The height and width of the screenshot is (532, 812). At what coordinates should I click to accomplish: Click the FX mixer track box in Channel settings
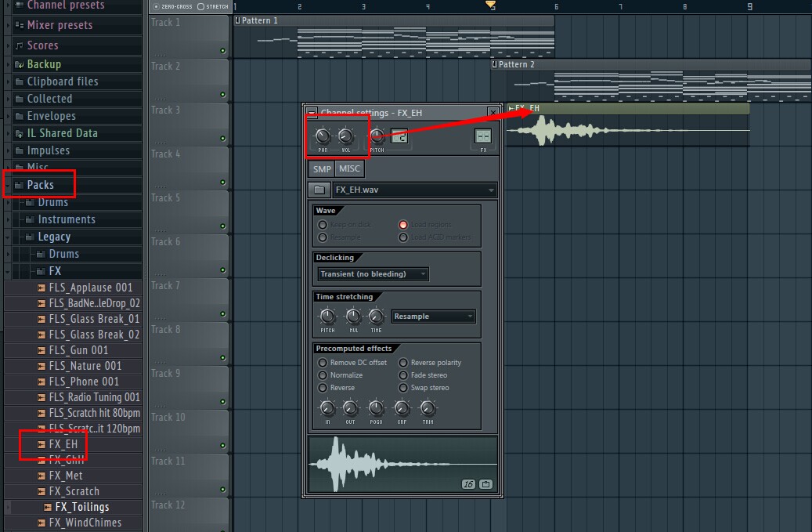click(x=482, y=136)
